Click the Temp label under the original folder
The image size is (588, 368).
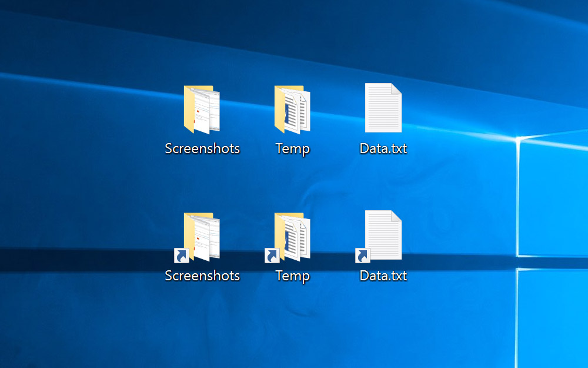(292, 149)
